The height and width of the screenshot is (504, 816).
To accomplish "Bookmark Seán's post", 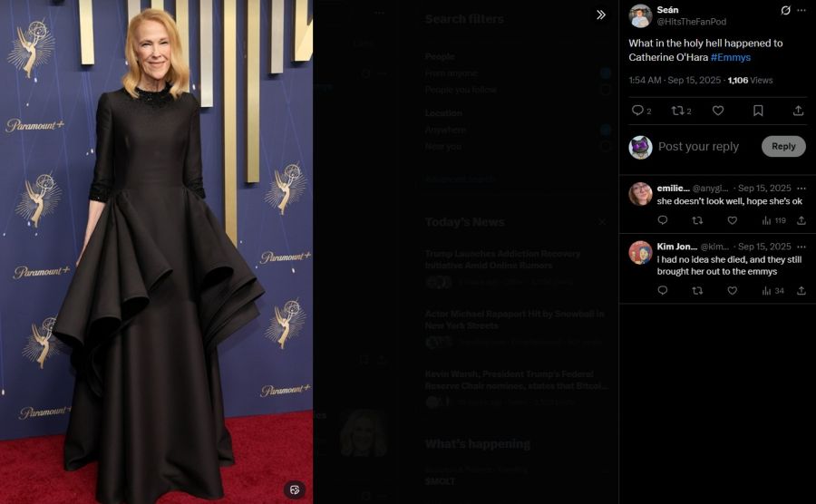I will pyautogui.click(x=758, y=111).
